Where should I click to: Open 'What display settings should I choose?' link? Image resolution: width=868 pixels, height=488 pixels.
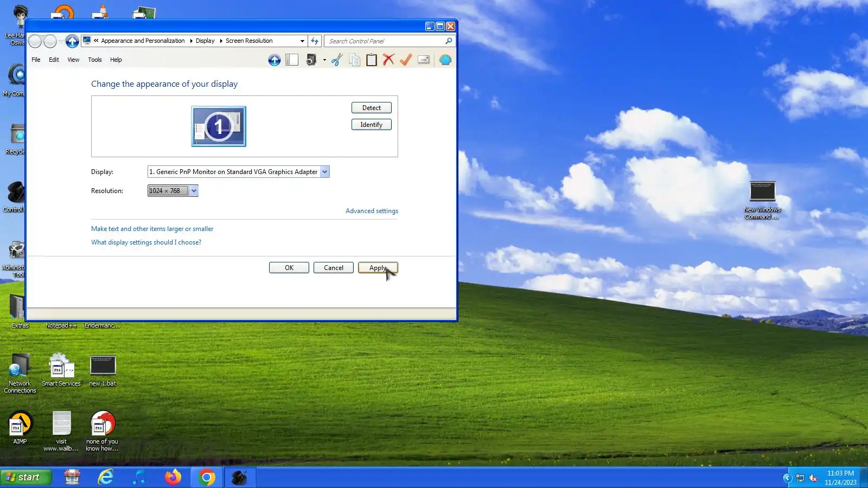click(146, 242)
